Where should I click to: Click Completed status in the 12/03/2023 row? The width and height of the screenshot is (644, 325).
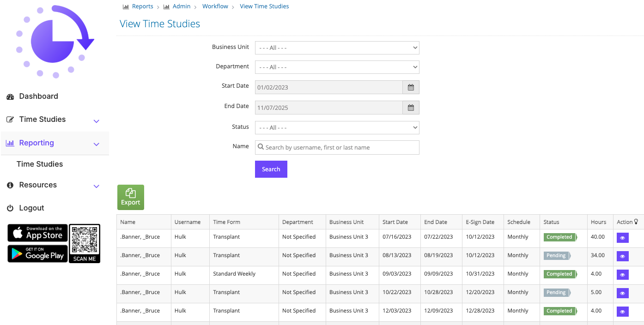[560, 311]
